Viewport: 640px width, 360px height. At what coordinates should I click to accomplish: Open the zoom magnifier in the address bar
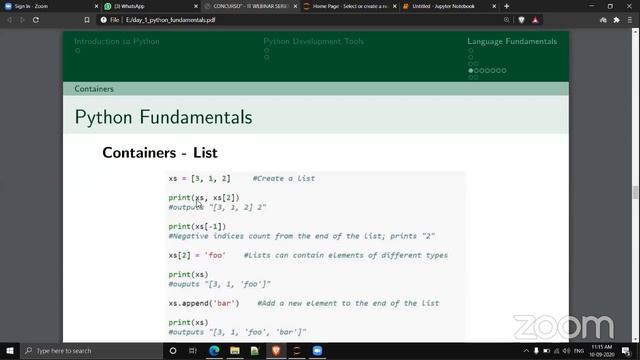[x=507, y=20]
